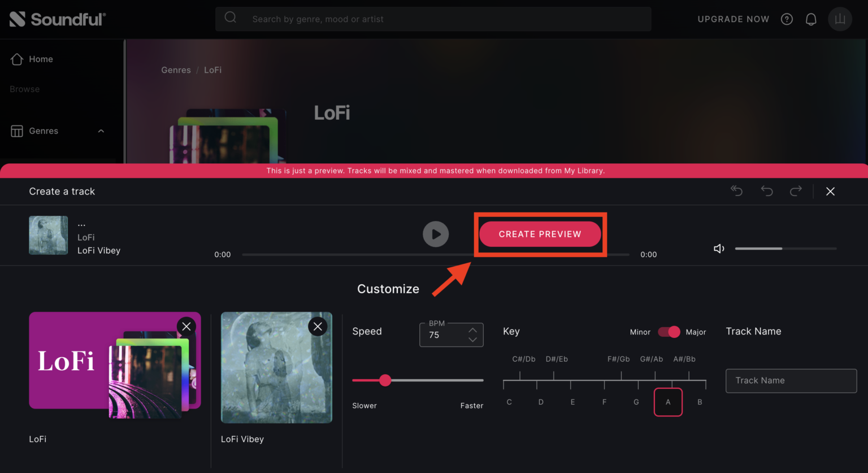Click the Home icon in the sidebar
This screenshot has width=868, height=473.
18,59
